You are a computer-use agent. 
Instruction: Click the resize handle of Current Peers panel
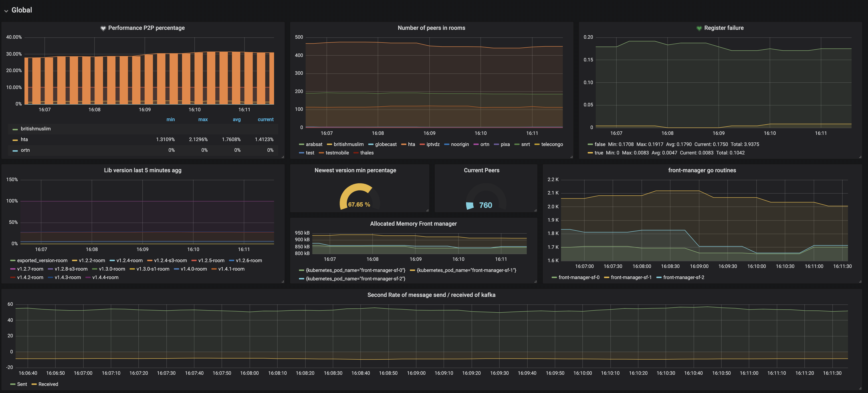pyautogui.click(x=535, y=210)
